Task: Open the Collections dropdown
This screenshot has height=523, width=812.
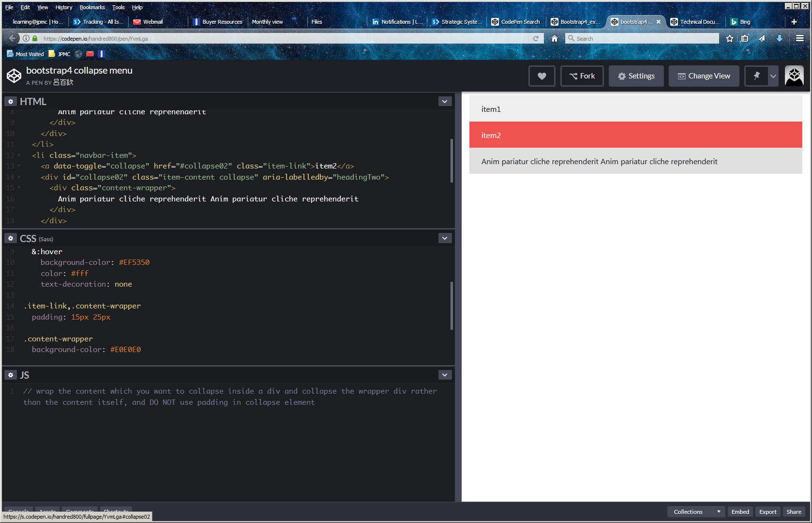Action: pyautogui.click(x=696, y=512)
